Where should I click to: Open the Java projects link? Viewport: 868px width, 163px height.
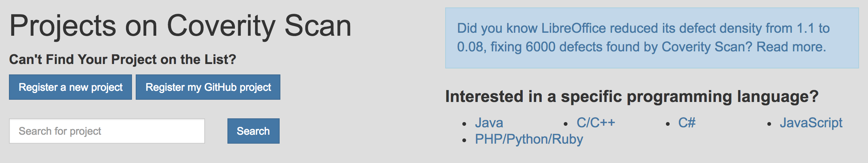tap(489, 123)
